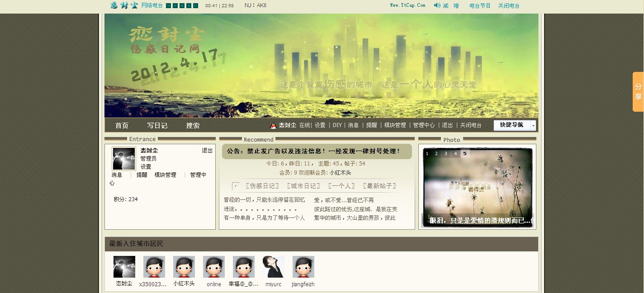Open post 彼此路过的忧伤,这座城
Screen dimensions: 644x293
pos(356,209)
